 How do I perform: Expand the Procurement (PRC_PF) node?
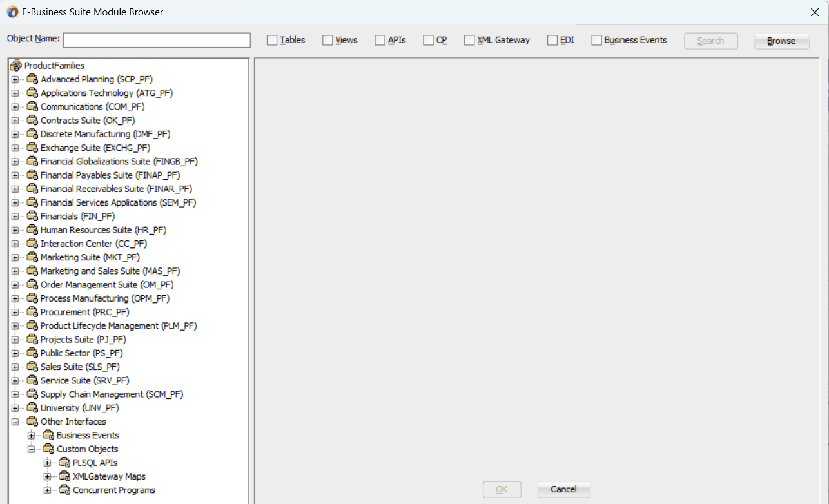(x=15, y=312)
